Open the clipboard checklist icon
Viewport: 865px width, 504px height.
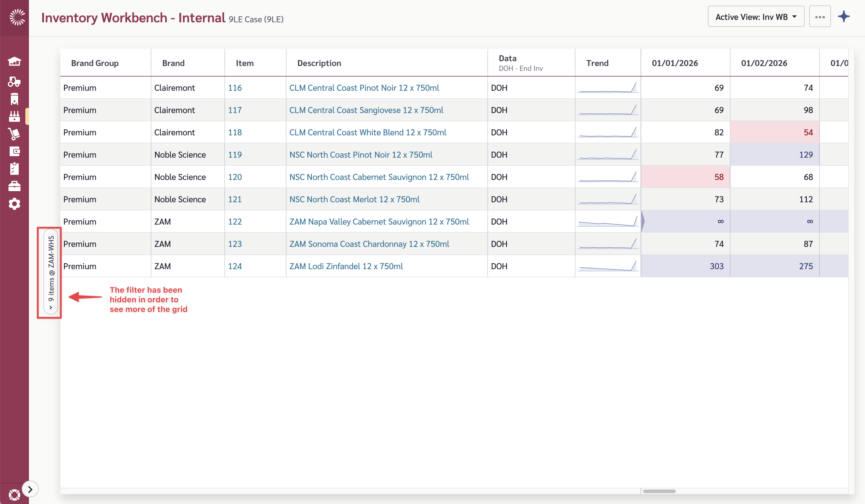[x=14, y=169]
